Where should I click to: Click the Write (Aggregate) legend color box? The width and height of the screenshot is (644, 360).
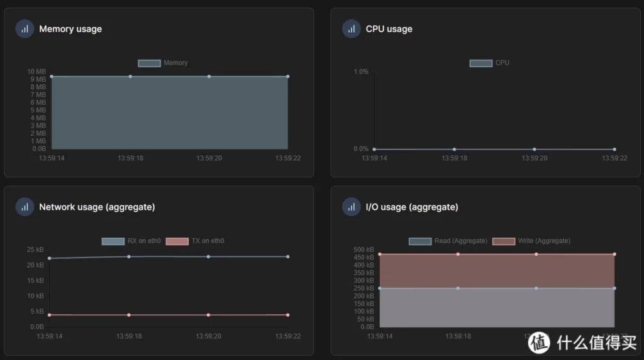point(503,241)
